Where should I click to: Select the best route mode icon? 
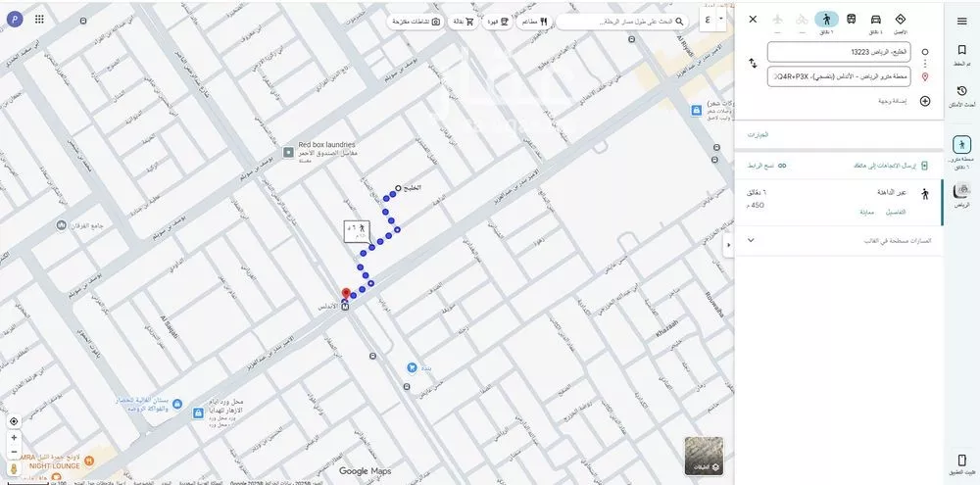tap(900, 20)
